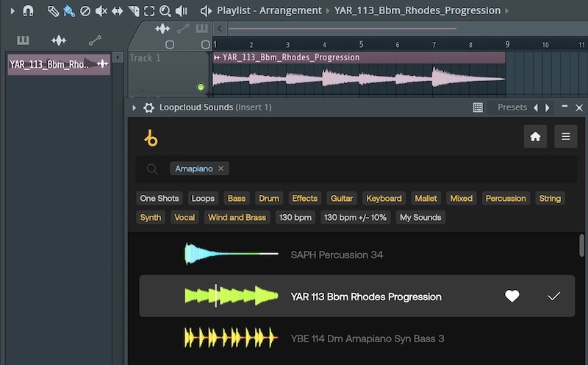Select the Slice tool
The width and height of the screenshot is (588, 365).
coord(133,11)
